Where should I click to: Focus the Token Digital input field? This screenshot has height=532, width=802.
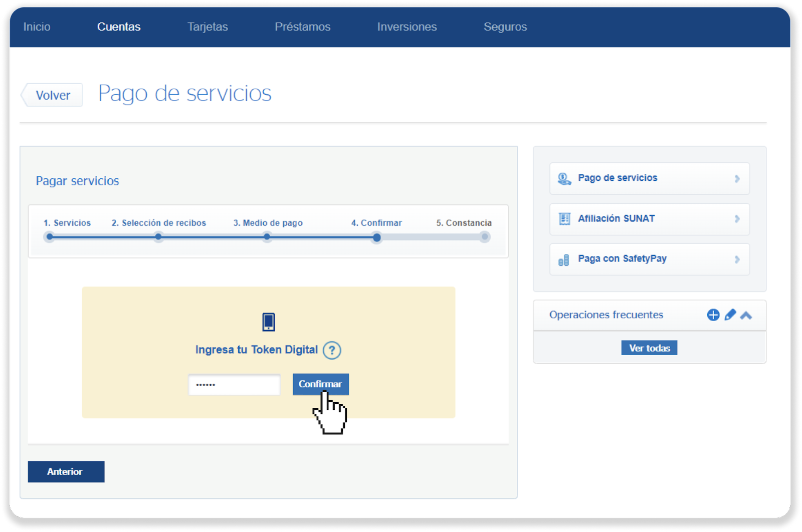tap(234, 385)
